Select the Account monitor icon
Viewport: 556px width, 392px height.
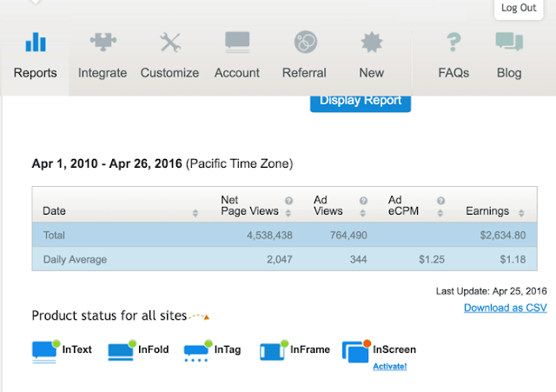click(237, 43)
